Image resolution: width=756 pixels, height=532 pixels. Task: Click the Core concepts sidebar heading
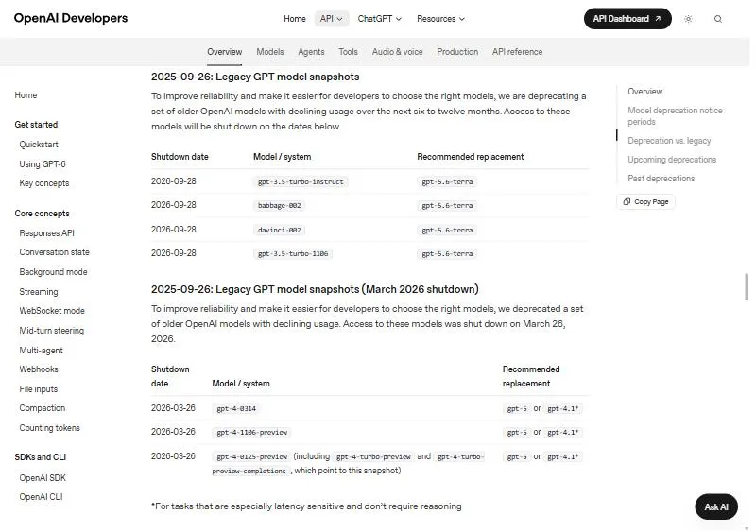pyautogui.click(x=42, y=214)
